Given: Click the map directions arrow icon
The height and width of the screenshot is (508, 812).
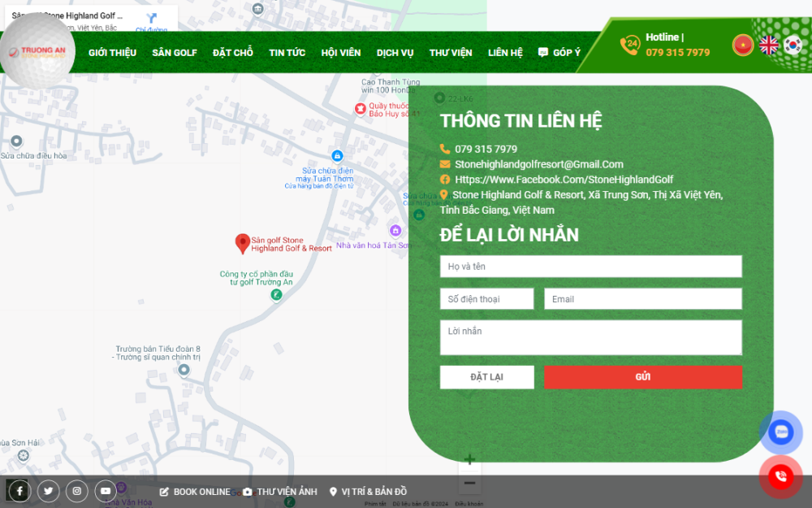Looking at the screenshot, I should (151, 20).
